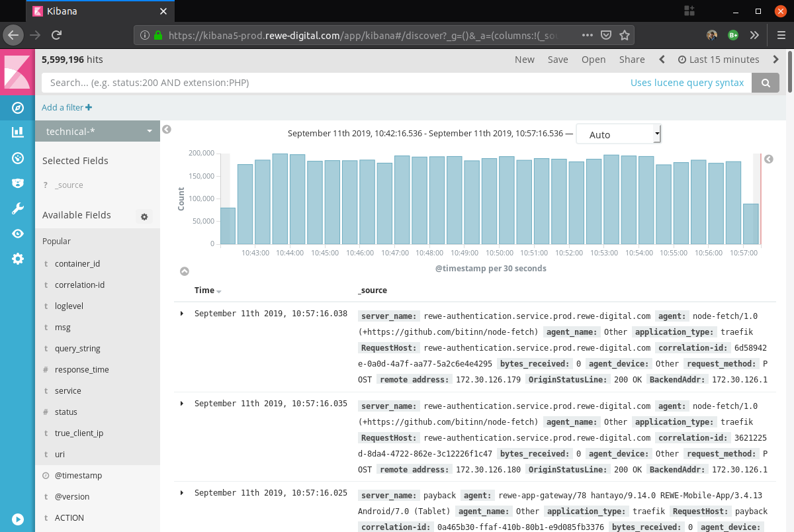Click histogram bar at 10:47:00

402,200
